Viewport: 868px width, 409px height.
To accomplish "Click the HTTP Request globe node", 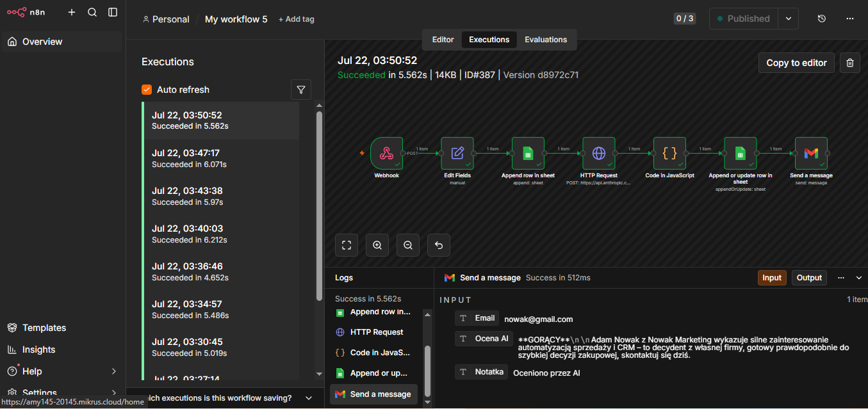I will pyautogui.click(x=598, y=154).
